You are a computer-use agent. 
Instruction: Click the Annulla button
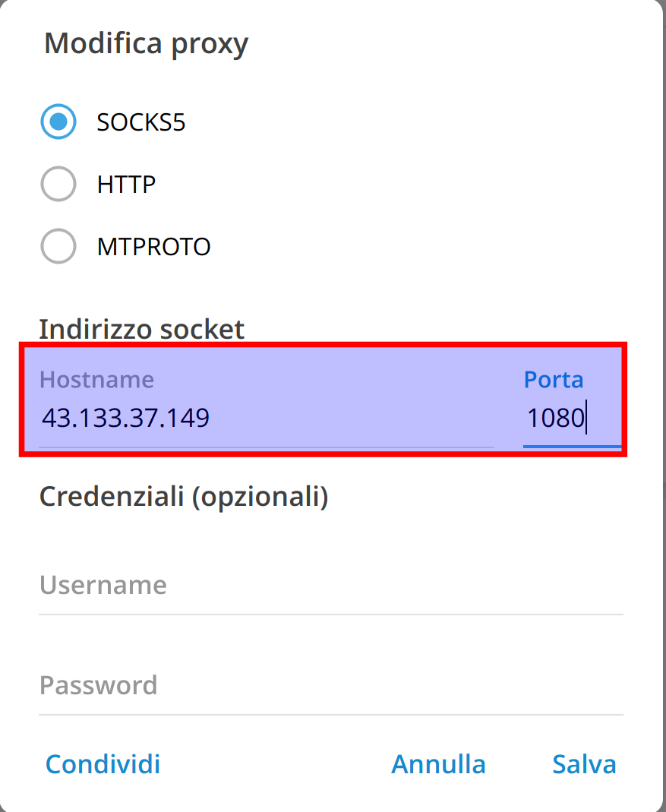pyautogui.click(x=438, y=763)
